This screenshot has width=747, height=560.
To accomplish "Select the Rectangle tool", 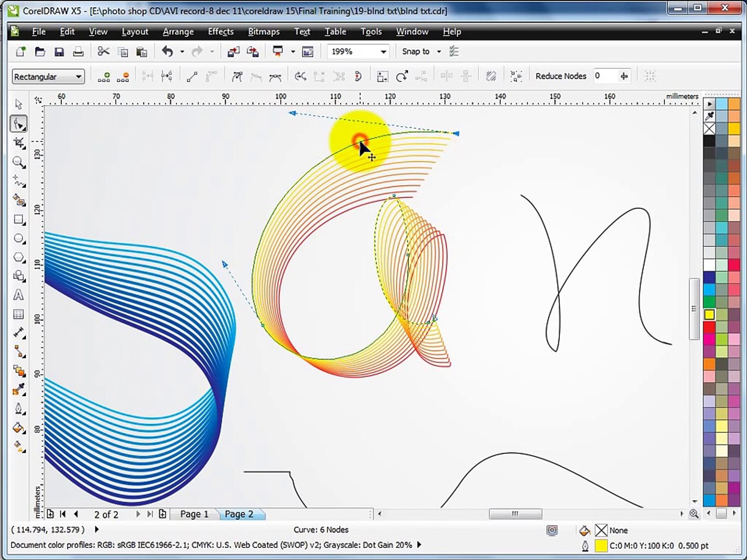I will [19, 220].
